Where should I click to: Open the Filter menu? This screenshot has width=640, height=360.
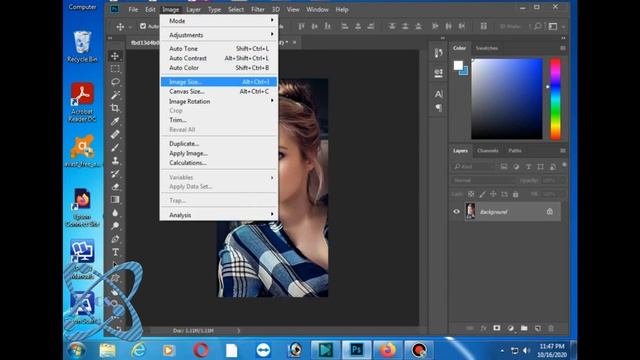click(258, 9)
